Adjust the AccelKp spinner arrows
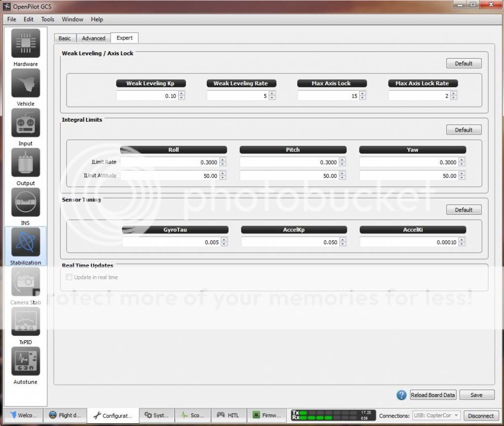The height and width of the screenshot is (426, 504). point(343,242)
